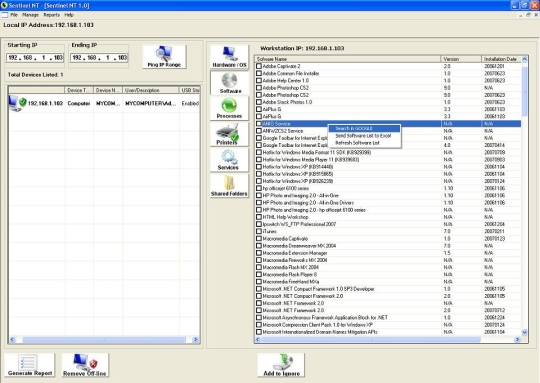Sort by the Installation Date column header

click(x=501, y=59)
